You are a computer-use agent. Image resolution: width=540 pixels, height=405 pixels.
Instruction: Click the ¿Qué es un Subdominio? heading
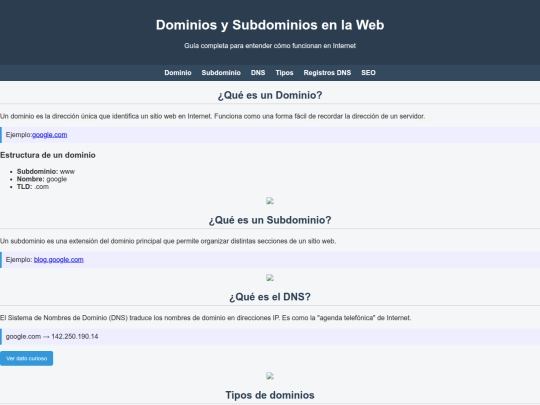pyautogui.click(x=270, y=220)
